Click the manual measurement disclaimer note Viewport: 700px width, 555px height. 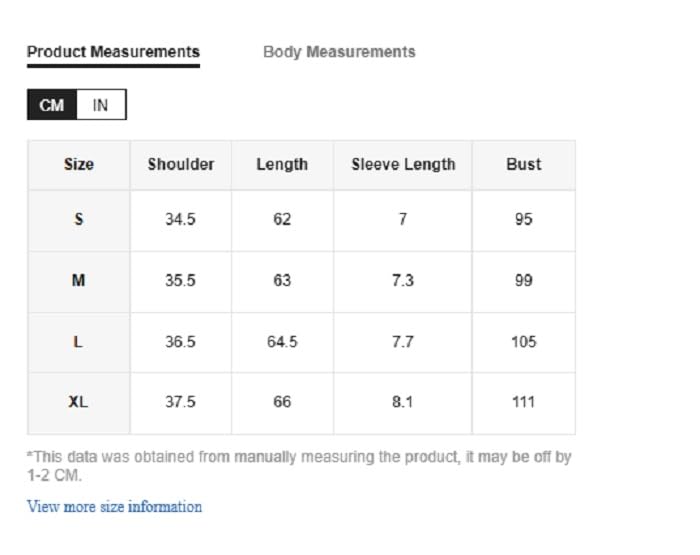299,466
